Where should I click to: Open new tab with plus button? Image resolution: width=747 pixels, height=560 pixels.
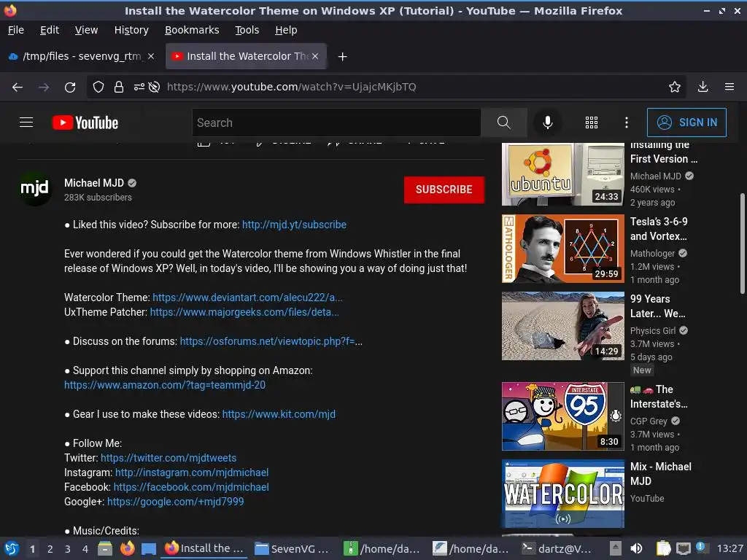342,57
